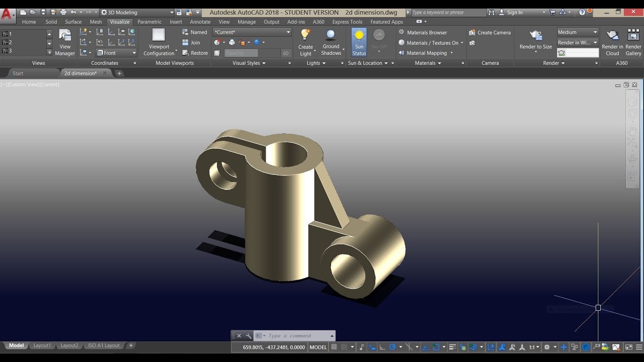
Task: Open the 1:1 annotation scale dropdown
Action: pos(534,347)
